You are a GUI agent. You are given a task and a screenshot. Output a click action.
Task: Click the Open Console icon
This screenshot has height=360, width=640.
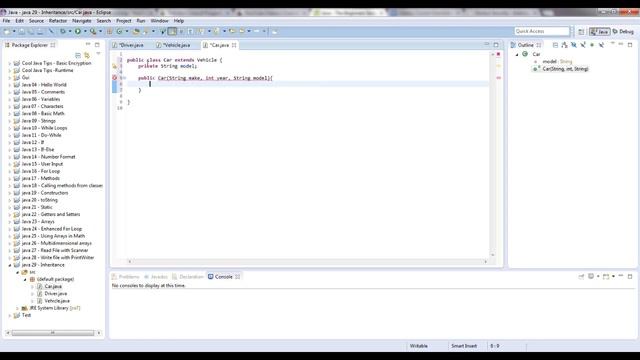tap(606, 276)
